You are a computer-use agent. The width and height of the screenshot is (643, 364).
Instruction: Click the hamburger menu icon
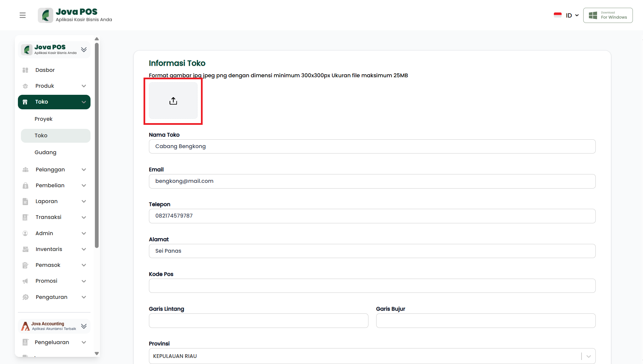pos(23,15)
